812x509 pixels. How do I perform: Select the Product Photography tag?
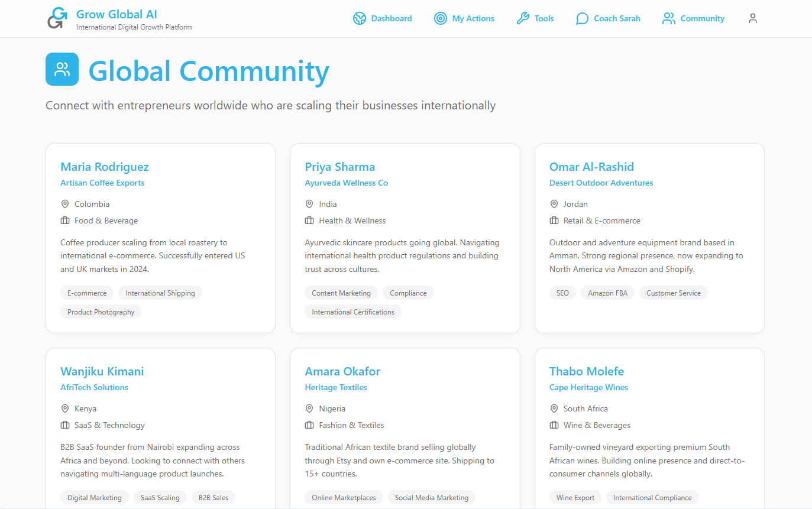[101, 312]
